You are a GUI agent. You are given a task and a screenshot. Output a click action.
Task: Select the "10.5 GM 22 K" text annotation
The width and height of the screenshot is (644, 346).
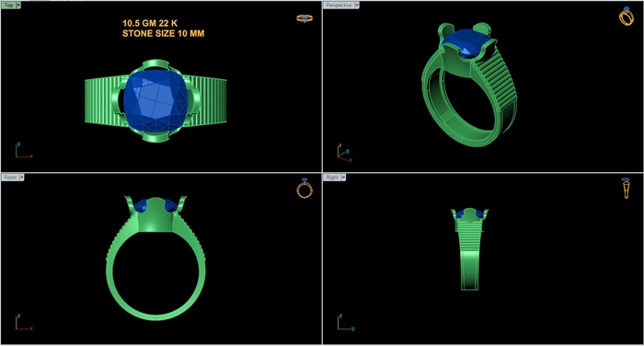point(150,23)
